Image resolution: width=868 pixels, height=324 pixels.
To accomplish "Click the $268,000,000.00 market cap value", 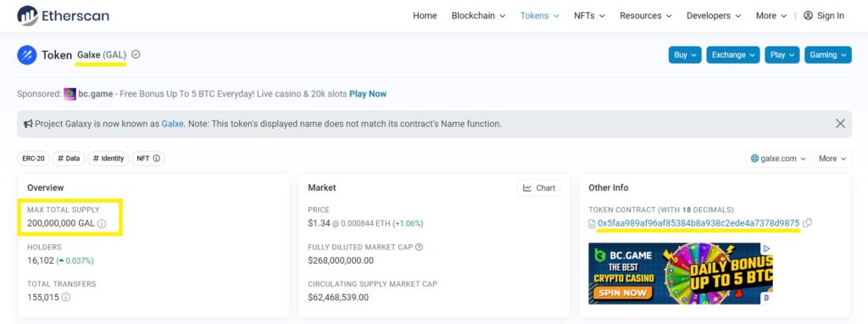I will [341, 260].
